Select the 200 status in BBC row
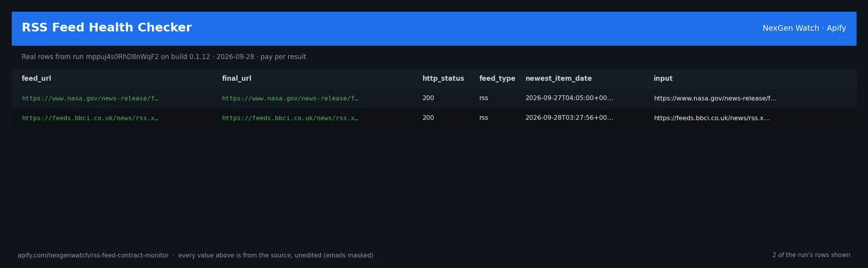Image resolution: width=868 pixels, height=268 pixels. click(x=428, y=118)
